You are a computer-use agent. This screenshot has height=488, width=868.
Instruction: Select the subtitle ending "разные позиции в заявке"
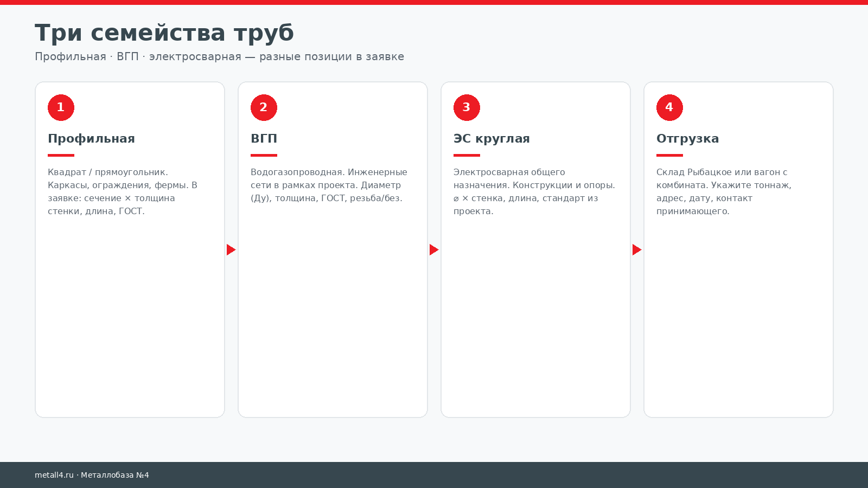tap(219, 56)
